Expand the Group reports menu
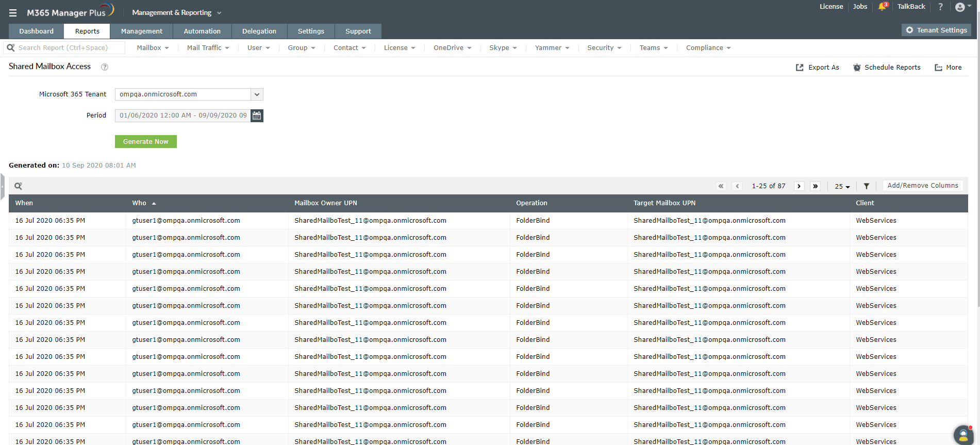Viewport: 980px width, 445px height. (302, 48)
